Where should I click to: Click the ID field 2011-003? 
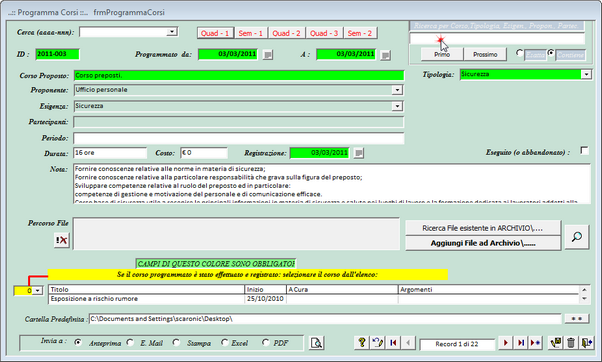click(x=57, y=54)
